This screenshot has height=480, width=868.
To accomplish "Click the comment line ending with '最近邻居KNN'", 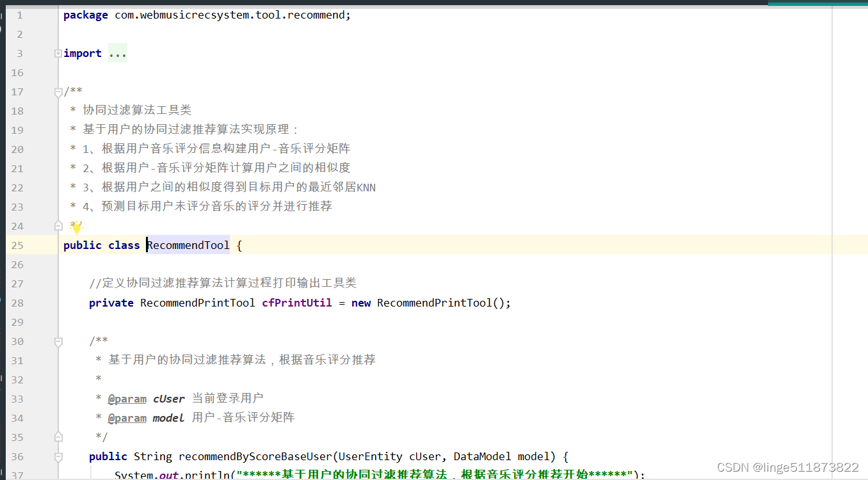I will [x=229, y=188].
